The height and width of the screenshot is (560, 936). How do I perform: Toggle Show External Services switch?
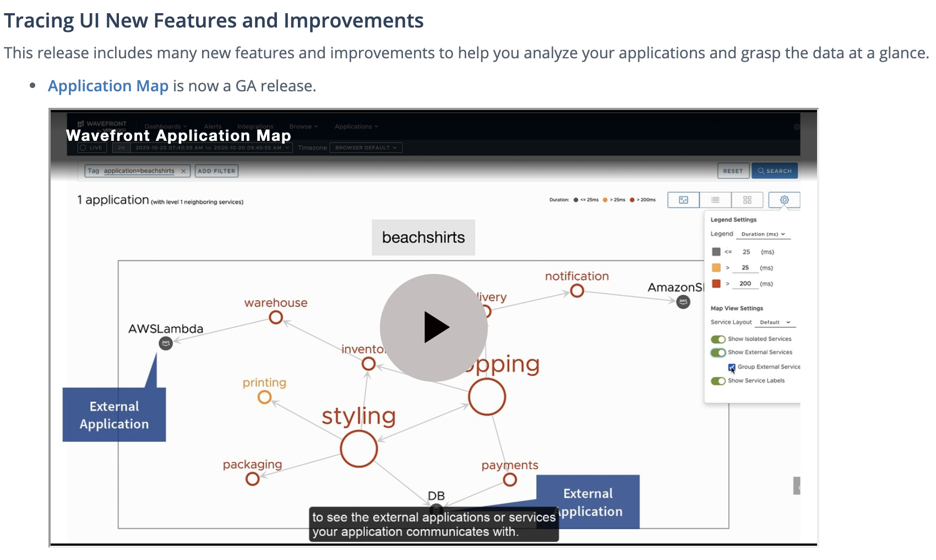[718, 353]
